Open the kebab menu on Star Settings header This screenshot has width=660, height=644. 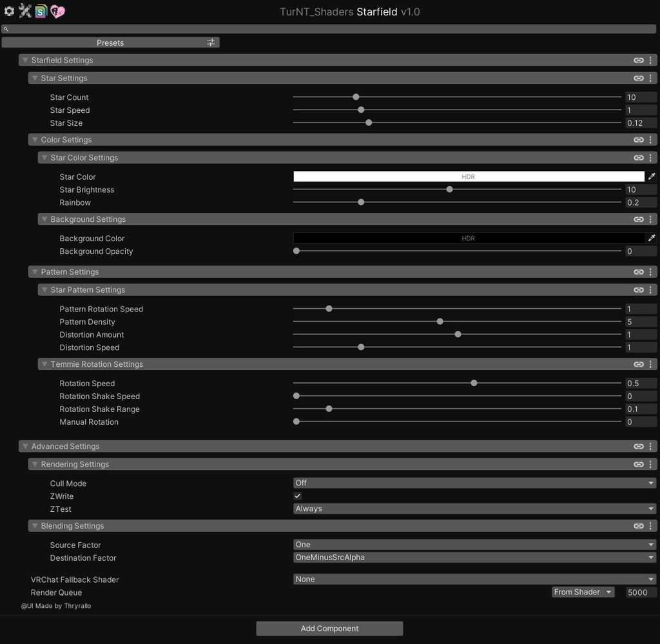(650, 78)
